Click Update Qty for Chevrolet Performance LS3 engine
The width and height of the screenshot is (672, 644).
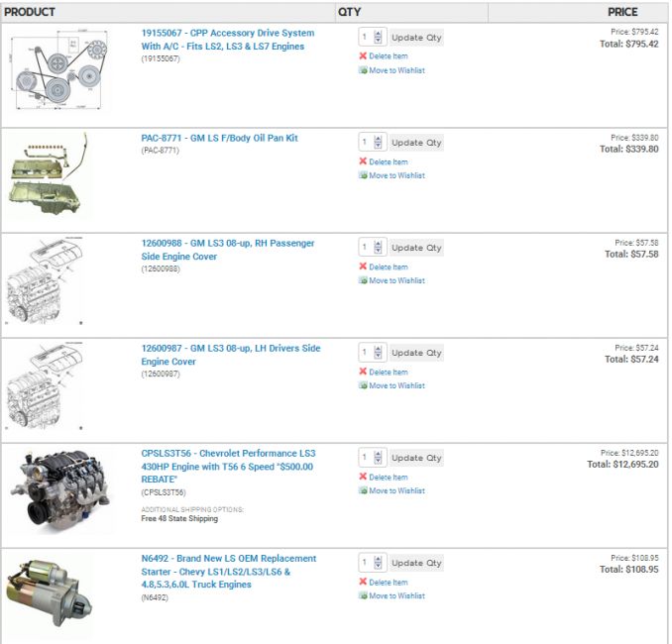416,458
